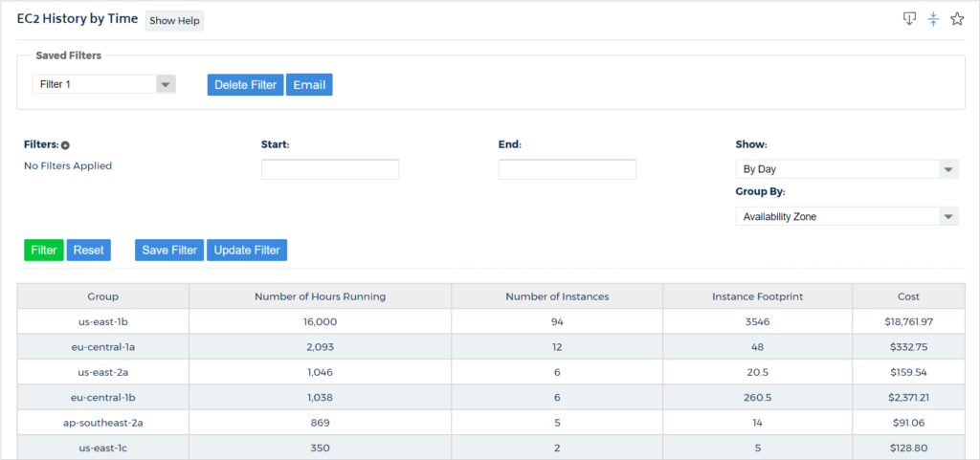Open the Saved Filters dropdown showing Filter 1
Viewport: 980px width, 460px height.
[103, 84]
